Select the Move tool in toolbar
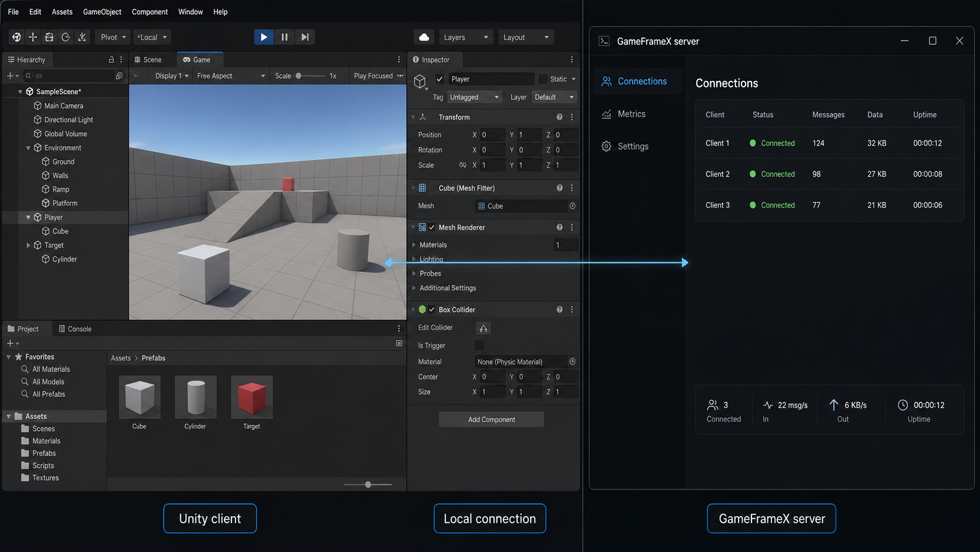The image size is (980, 552). (x=33, y=37)
